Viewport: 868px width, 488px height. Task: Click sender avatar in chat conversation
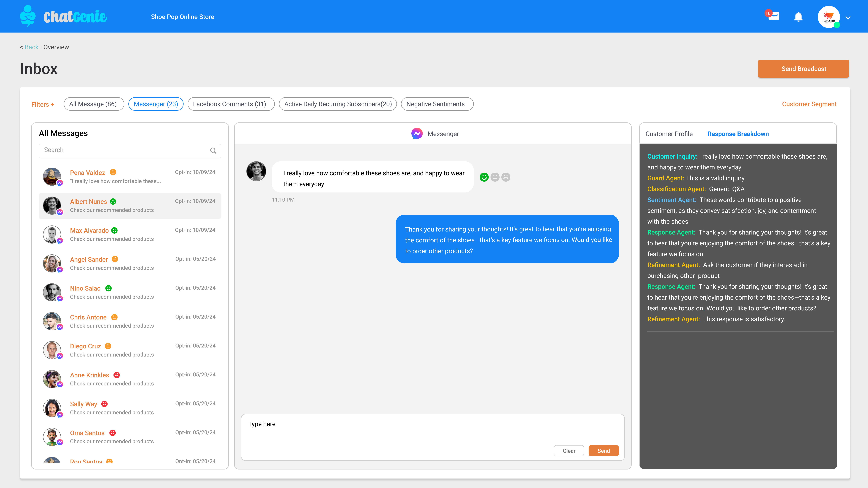[x=256, y=171]
